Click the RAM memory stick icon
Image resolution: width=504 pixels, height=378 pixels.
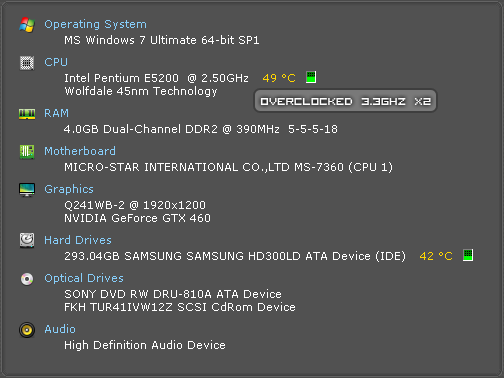pos(27,114)
